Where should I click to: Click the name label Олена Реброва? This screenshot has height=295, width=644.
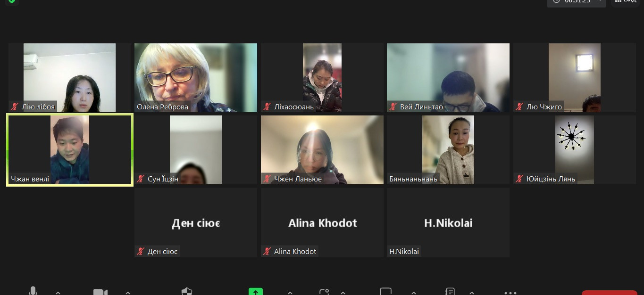(x=163, y=107)
